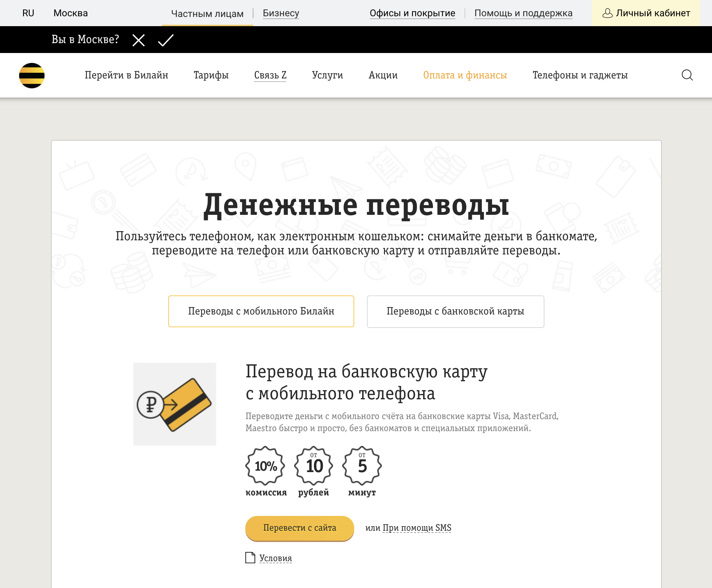The height and width of the screenshot is (588, 712).
Task: Click the card transfer illustration
Action: click(x=175, y=405)
